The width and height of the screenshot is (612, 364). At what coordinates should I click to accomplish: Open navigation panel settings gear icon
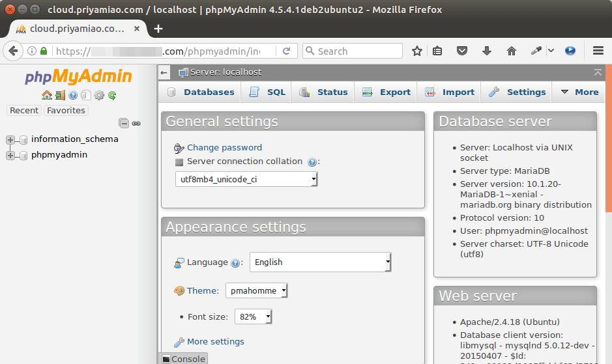[99, 95]
